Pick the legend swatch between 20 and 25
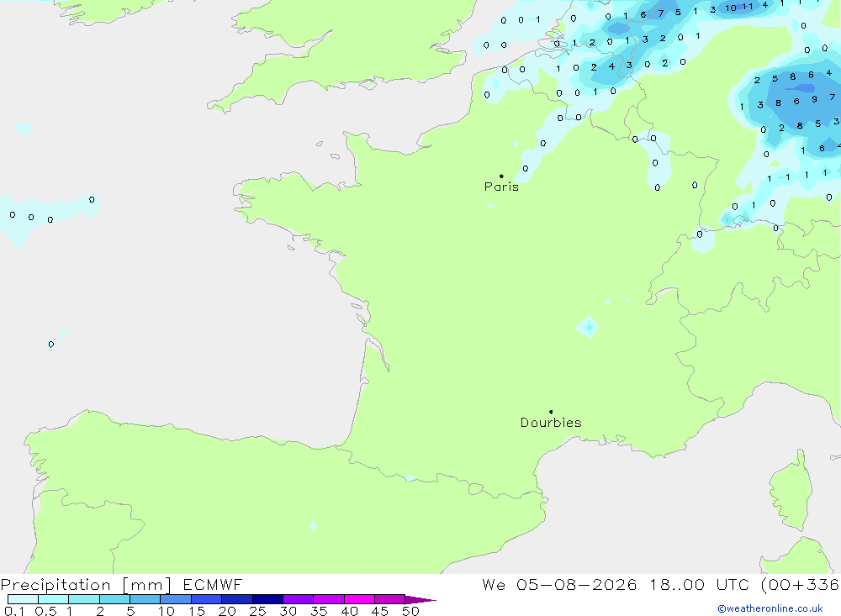Viewport: 841px width, 616px height. (237, 599)
